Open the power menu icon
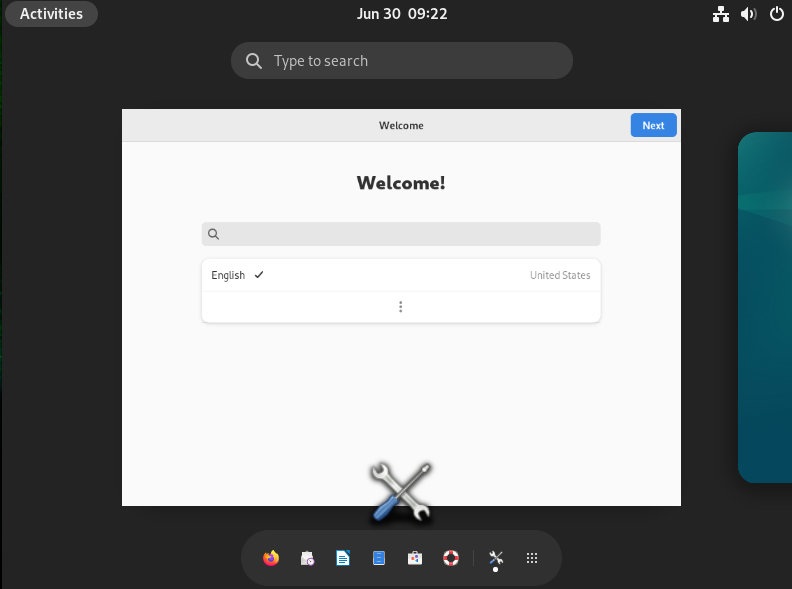The image size is (792, 589). (776, 14)
